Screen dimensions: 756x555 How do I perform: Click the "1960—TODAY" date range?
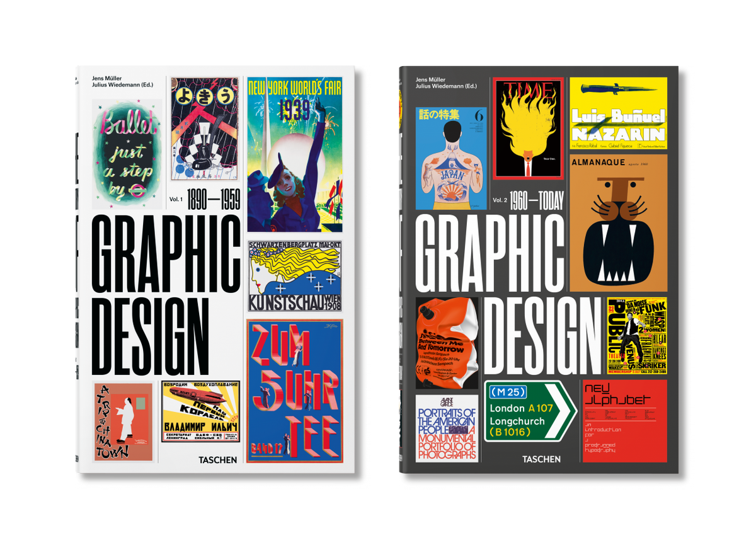[x=538, y=199]
